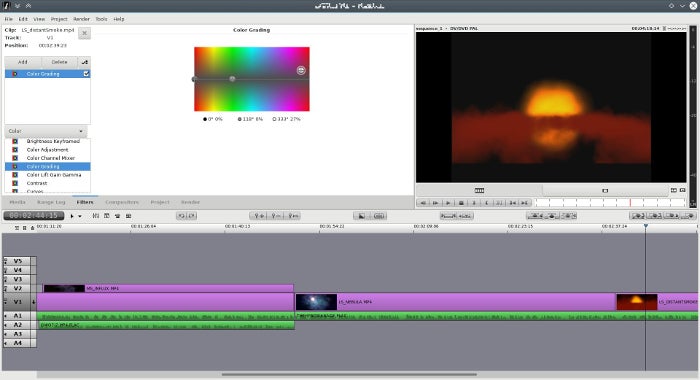Close the clip filter editor with X button
Screen dimensions: 700x380
(x=84, y=33)
